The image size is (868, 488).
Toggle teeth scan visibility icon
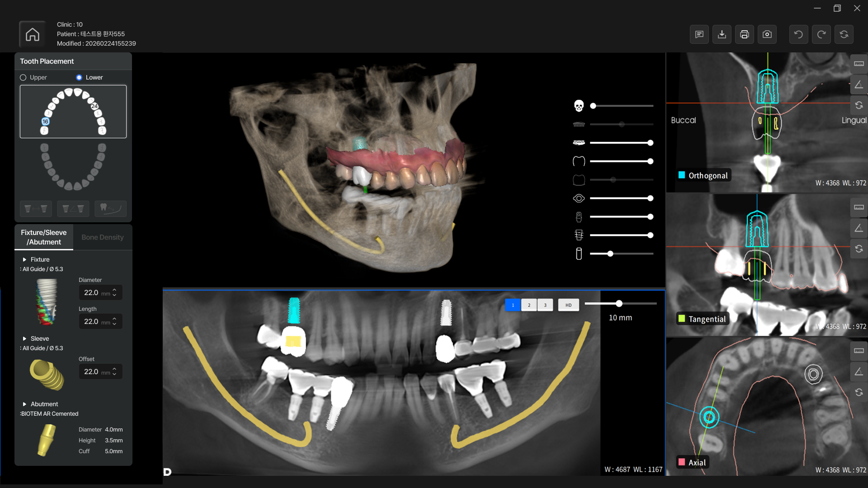point(579,143)
